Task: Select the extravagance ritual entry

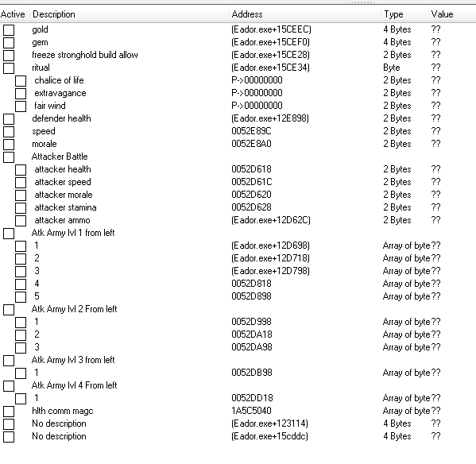Action: coord(60,93)
